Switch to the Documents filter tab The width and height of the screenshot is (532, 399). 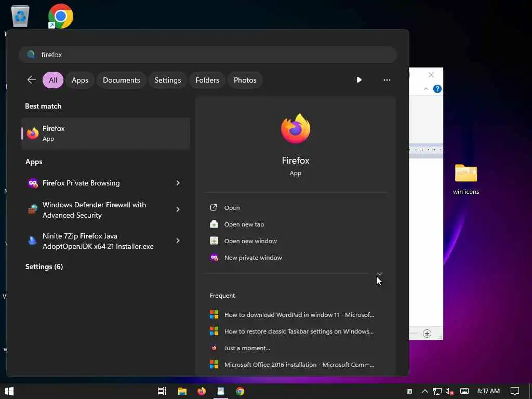point(122,80)
